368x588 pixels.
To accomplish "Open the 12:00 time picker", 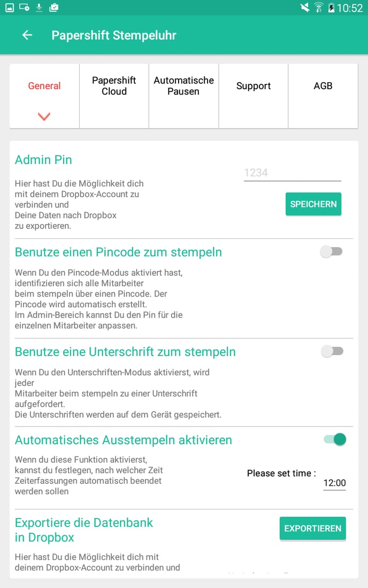I will tap(335, 483).
